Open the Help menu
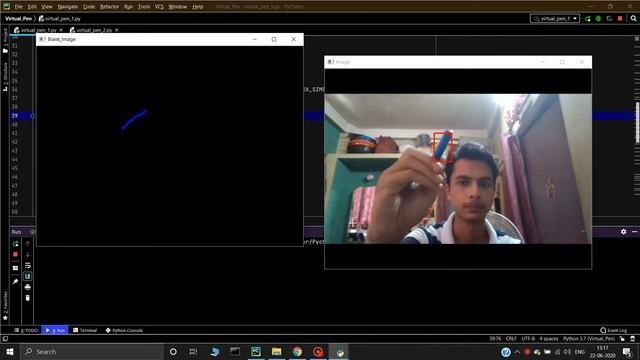This screenshot has height=360, width=640. (198, 7)
